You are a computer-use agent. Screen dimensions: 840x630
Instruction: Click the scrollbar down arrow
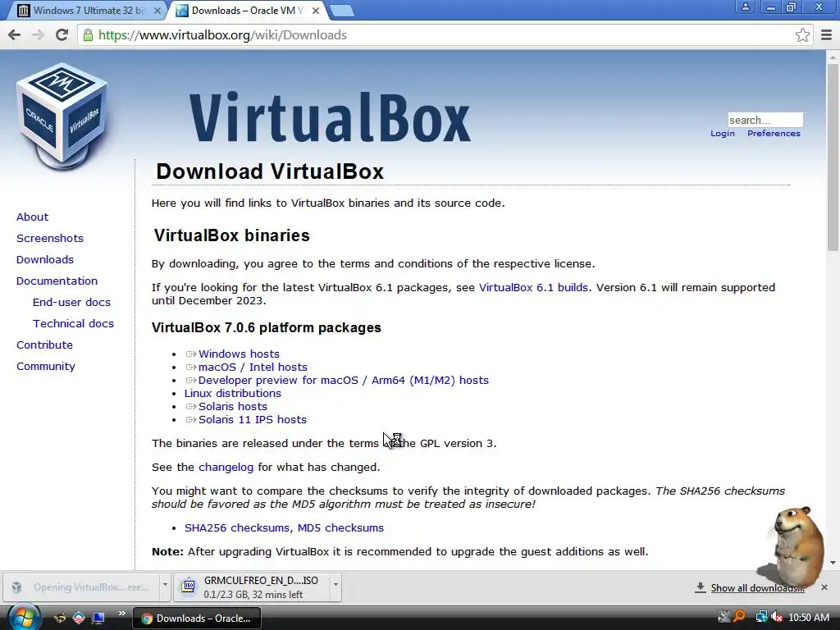(x=833, y=563)
